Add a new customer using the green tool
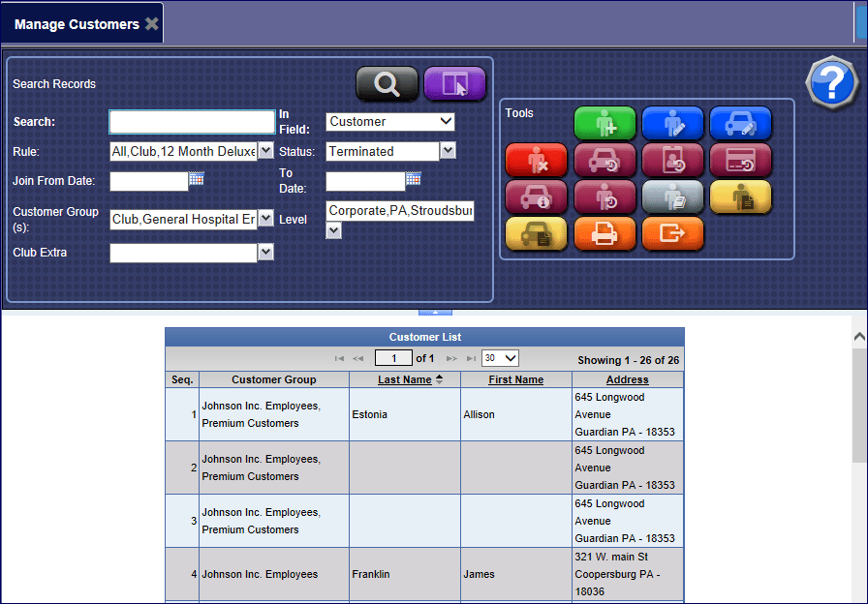Image resolution: width=868 pixels, height=604 pixels. (604, 124)
